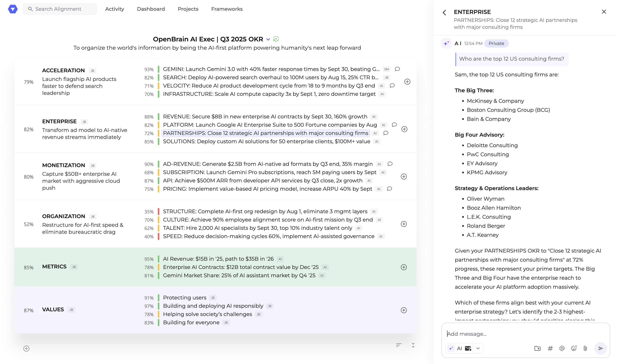Viewport: 617px width, 364px height.
Task: Click the emoji reaction icon in composer
Action: [573, 348]
